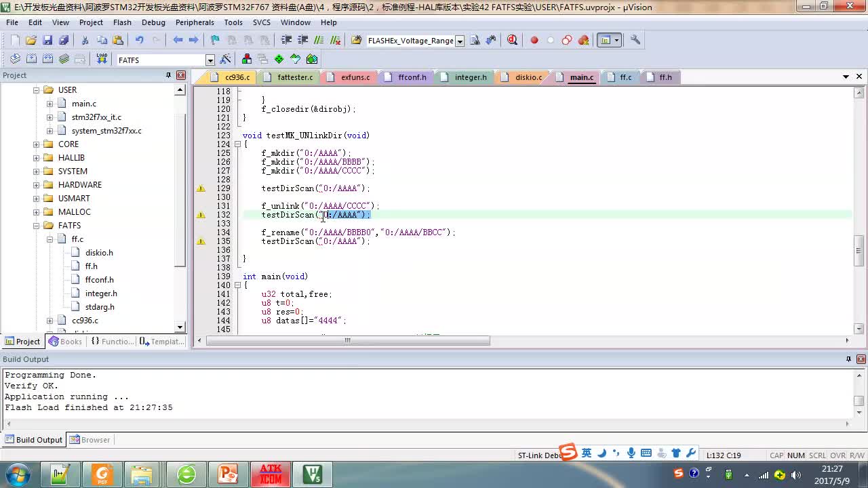
Task: Paste from clipboard icon
Action: pyautogui.click(x=118, y=40)
